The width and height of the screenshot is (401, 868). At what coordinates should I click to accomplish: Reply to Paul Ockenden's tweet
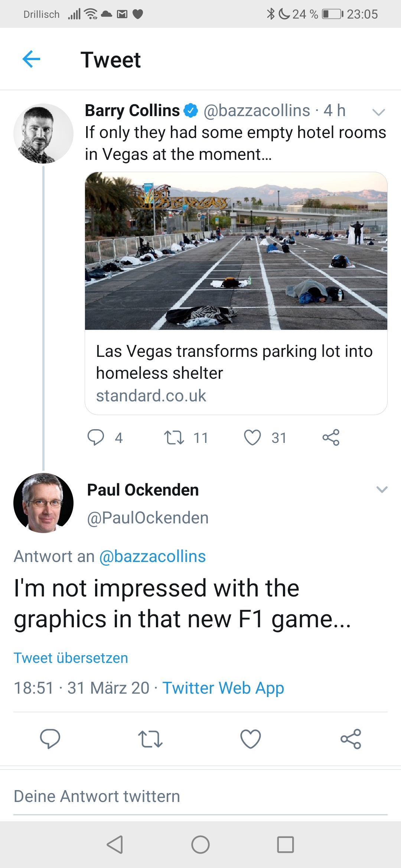coord(50,739)
